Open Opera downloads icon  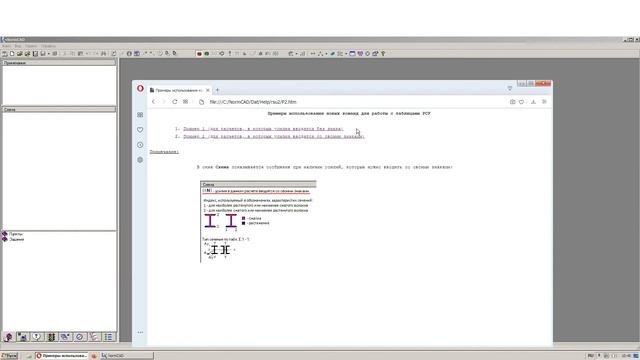click(533, 102)
